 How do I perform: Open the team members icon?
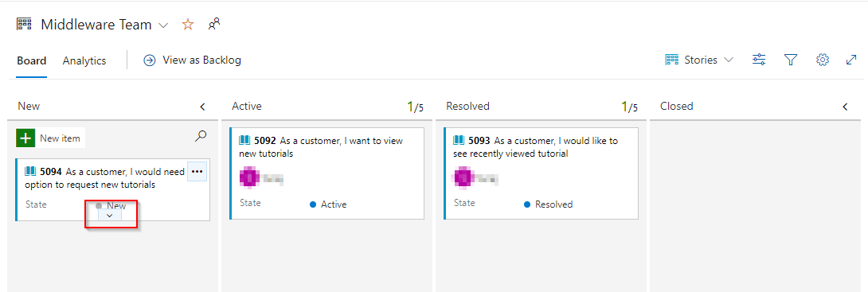tap(214, 25)
